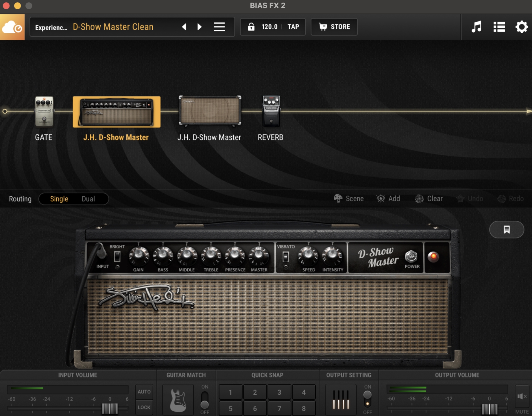Clear the signal chain

[x=429, y=198]
